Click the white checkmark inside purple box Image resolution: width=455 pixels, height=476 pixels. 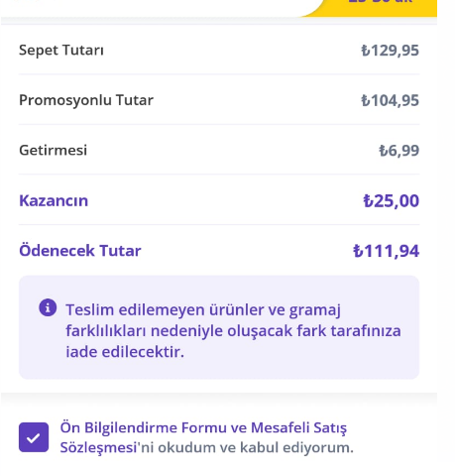click(x=34, y=438)
